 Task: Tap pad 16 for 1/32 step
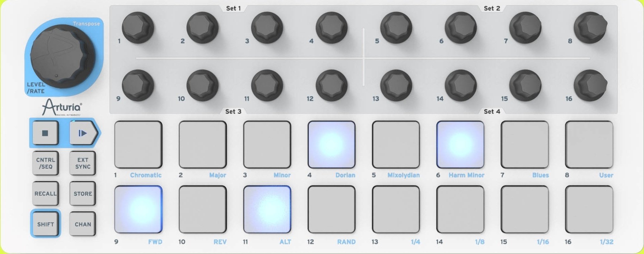pos(589,209)
